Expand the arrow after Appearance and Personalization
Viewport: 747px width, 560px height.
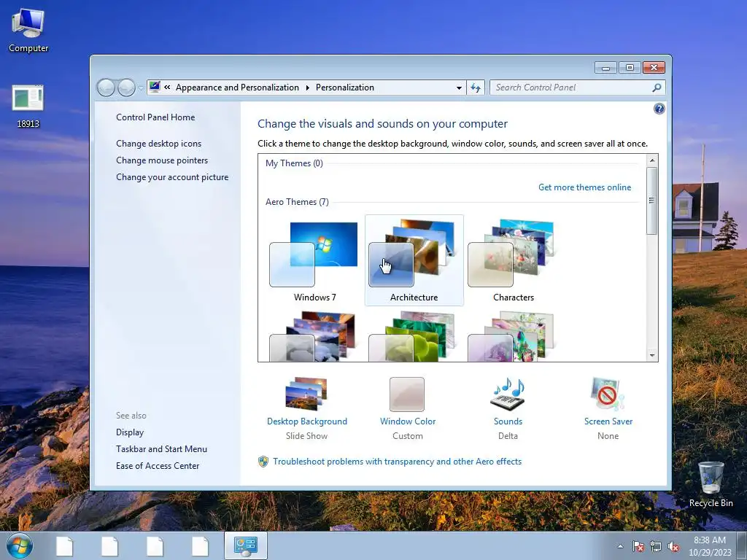pos(307,87)
